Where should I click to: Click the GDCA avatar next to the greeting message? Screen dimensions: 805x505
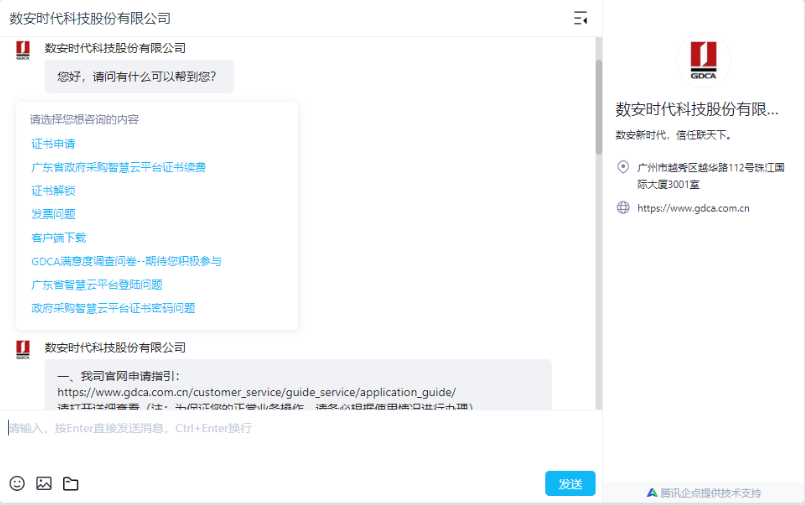23,50
